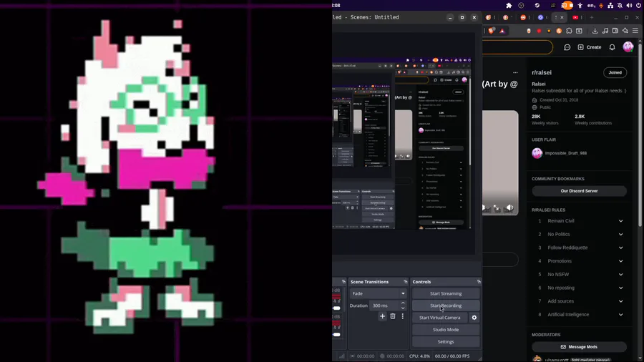Viewport: 644px width, 362px height.
Task: Expand the Remain Civil rule
Action: coord(580,221)
